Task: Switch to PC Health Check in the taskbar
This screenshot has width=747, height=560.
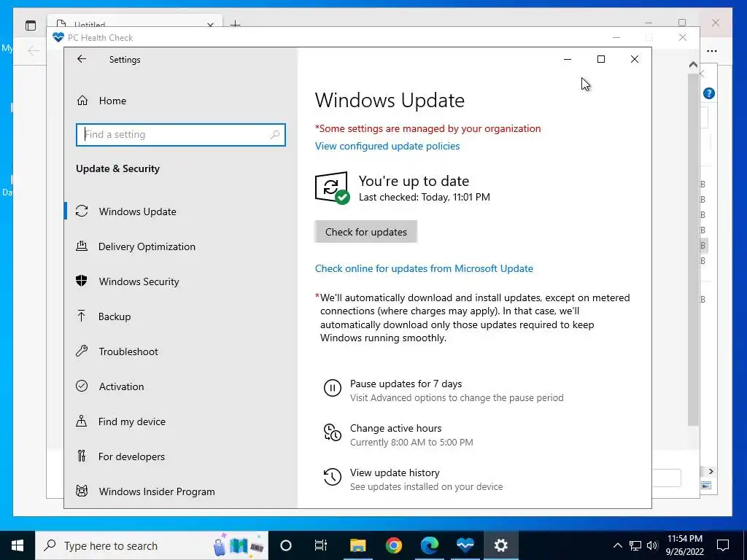Action: (x=465, y=545)
